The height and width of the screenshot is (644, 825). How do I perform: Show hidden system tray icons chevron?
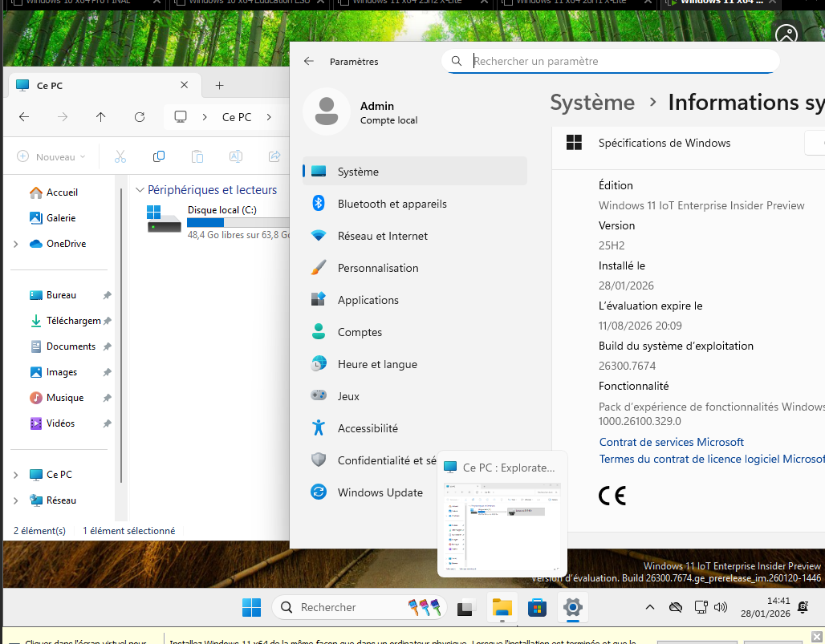tap(650, 607)
